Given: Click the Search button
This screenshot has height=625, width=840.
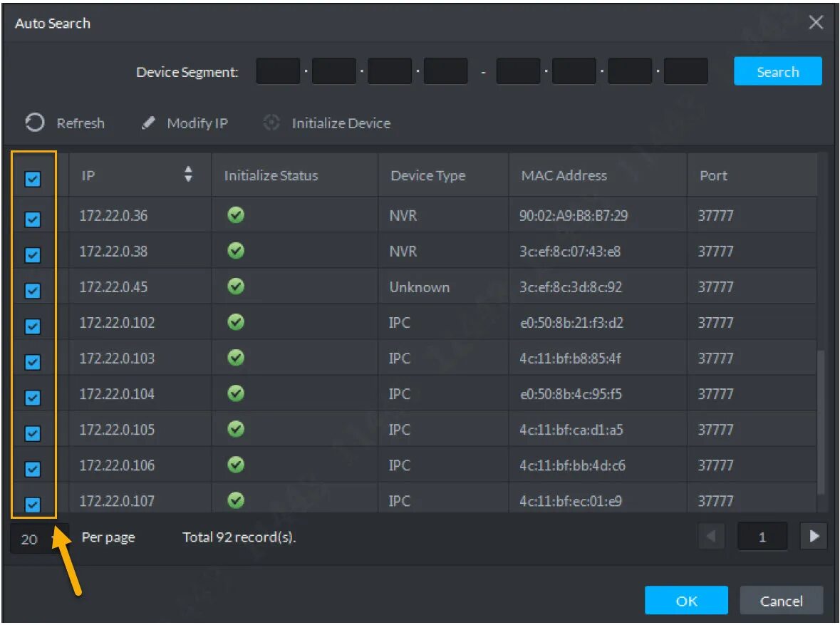Looking at the screenshot, I should (x=777, y=71).
